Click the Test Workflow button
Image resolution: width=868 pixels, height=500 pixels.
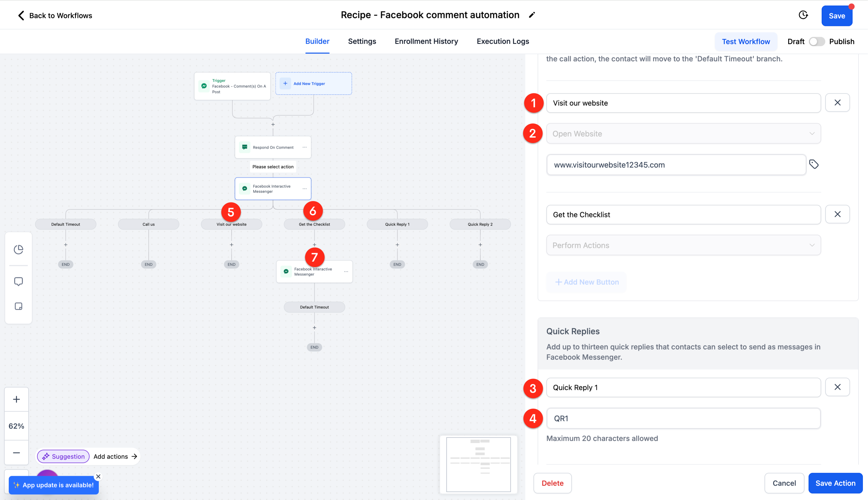click(x=746, y=42)
